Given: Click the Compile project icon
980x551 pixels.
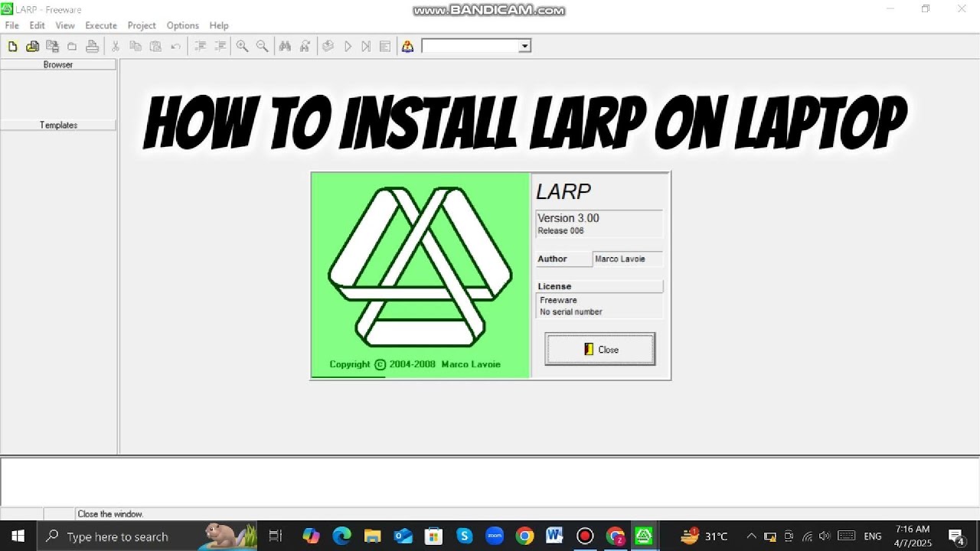Looking at the screenshot, I should tap(328, 47).
